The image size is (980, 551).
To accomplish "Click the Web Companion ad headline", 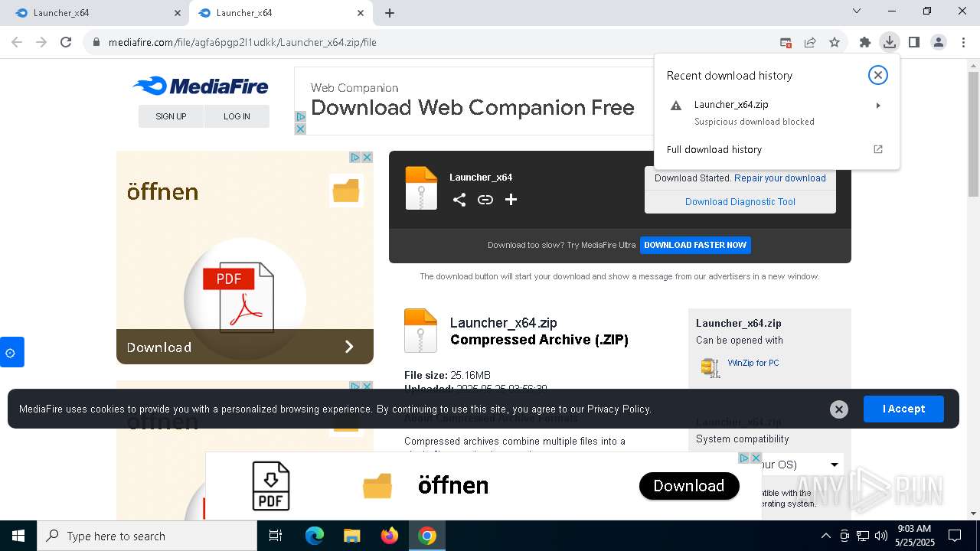I will (x=472, y=108).
